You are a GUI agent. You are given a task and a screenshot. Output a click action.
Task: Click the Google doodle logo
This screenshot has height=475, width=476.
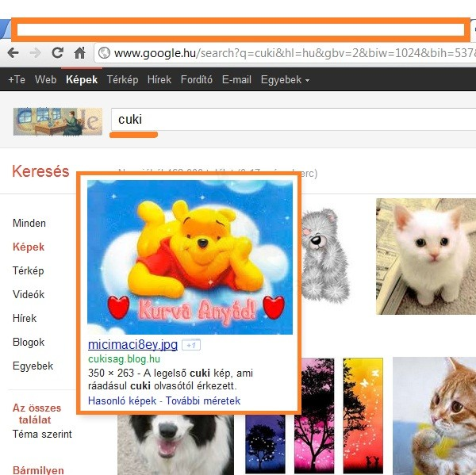pyautogui.click(x=58, y=121)
